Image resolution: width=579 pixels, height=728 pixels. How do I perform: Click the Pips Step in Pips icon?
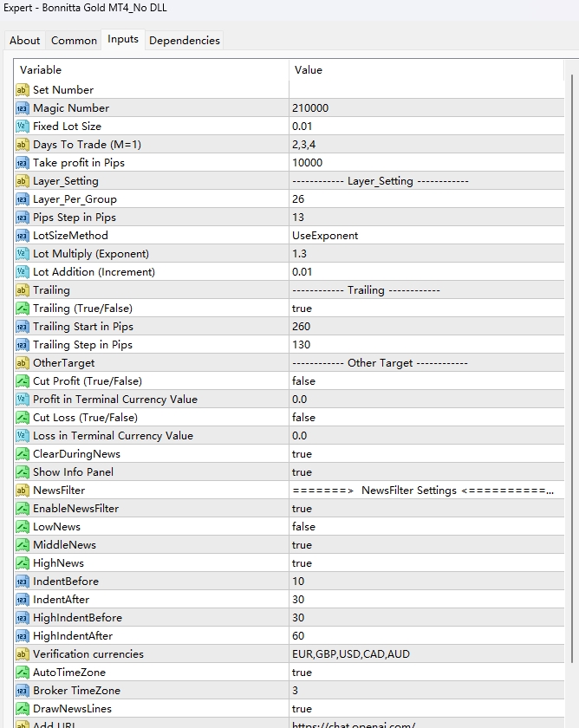(23, 218)
